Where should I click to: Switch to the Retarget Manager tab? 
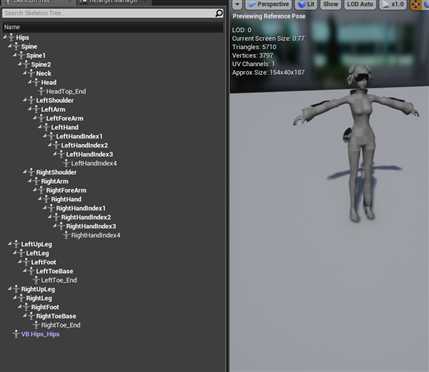(113, 2)
